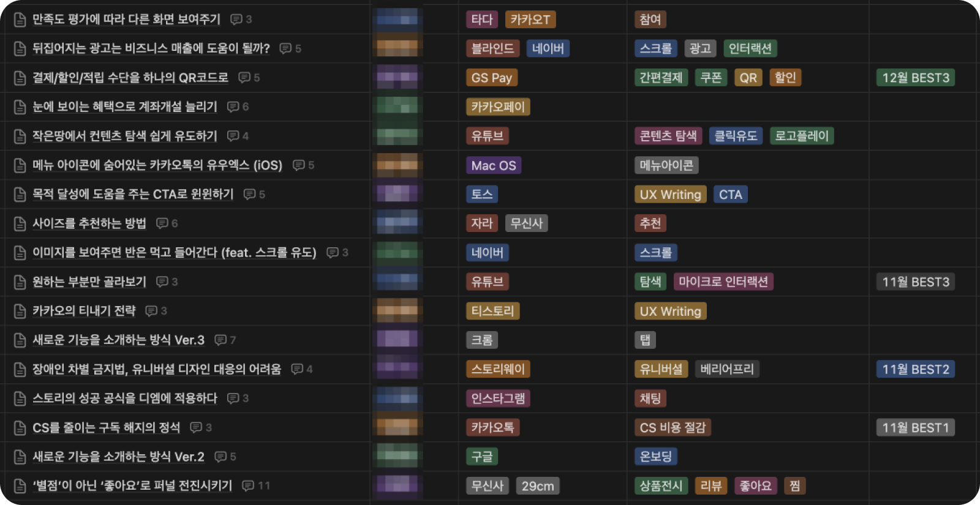This screenshot has width=980, height=505.
Task: Select the 구글 tag
Action: (x=482, y=457)
